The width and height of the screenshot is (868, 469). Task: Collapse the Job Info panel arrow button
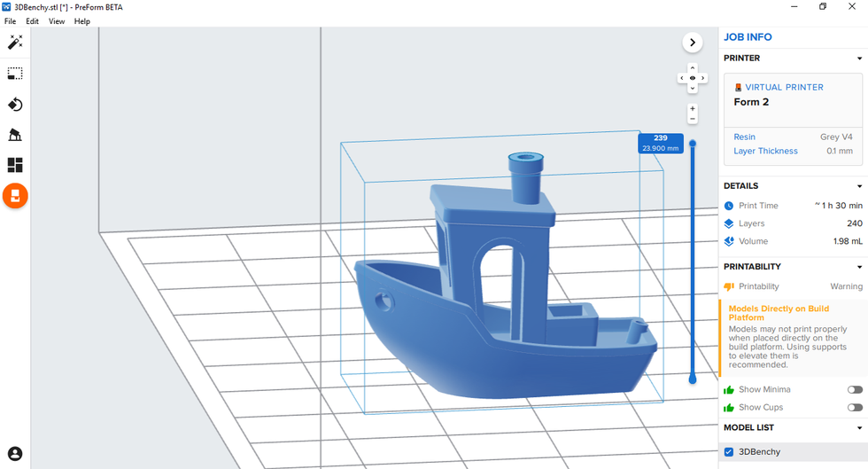pyautogui.click(x=693, y=43)
